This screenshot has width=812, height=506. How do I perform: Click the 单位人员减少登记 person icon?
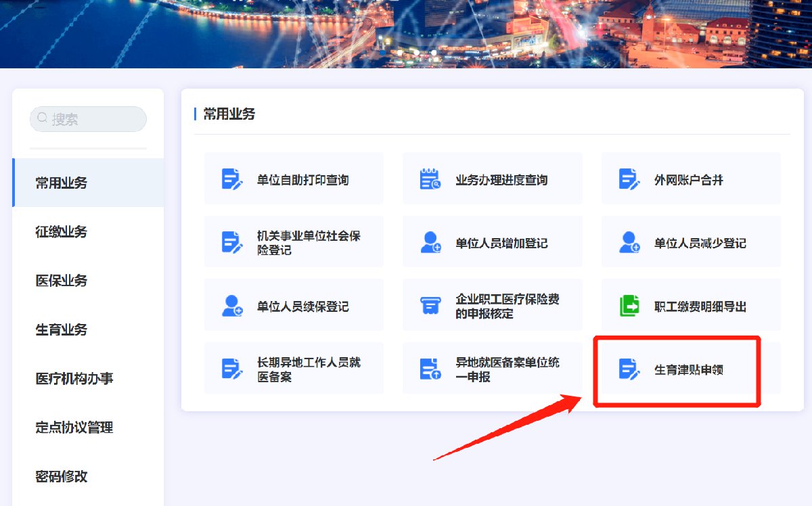coord(629,242)
